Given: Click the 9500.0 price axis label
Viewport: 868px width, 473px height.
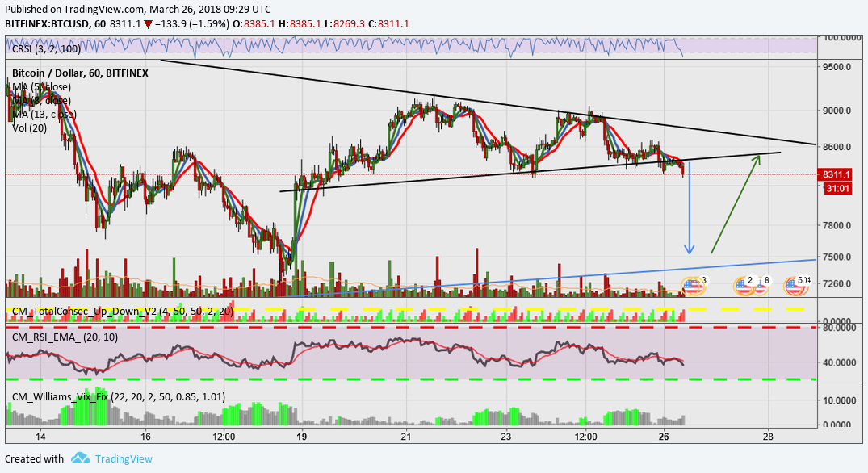Looking at the screenshot, I should 836,67.
